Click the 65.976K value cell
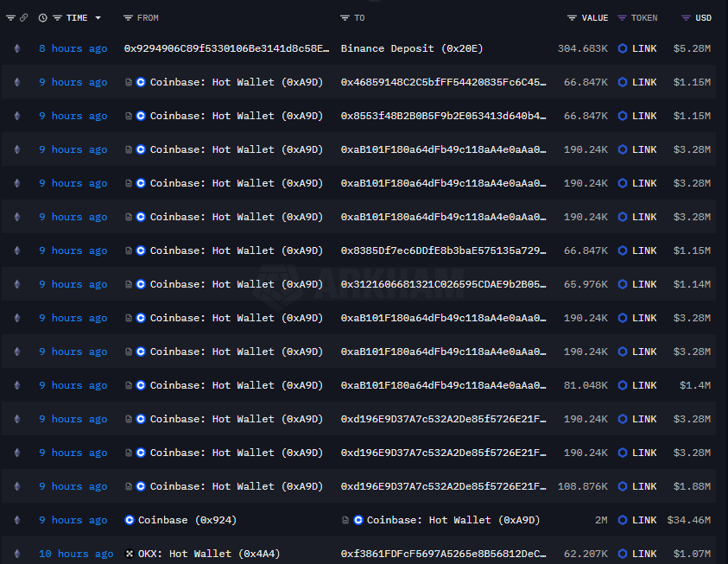Image resolution: width=728 pixels, height=564 pixels. [586, 284]
